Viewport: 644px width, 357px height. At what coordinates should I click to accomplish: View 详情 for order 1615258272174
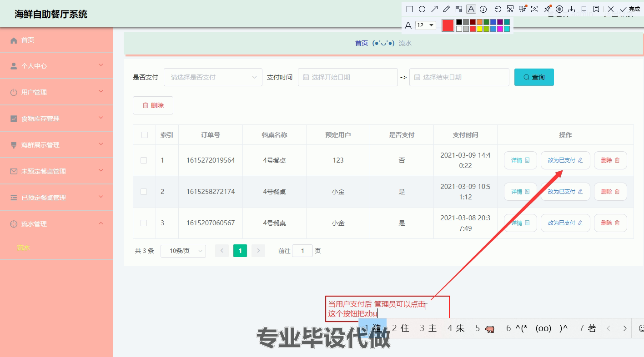pos(520,192)
